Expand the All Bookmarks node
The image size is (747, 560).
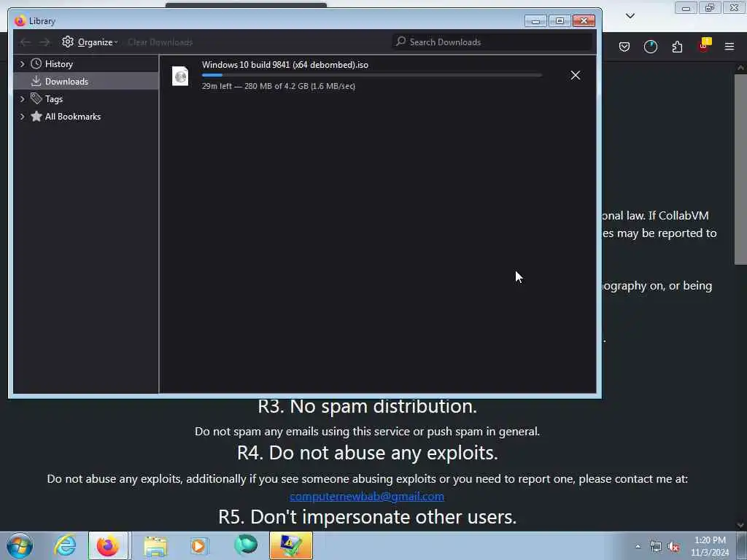point(22,117)
